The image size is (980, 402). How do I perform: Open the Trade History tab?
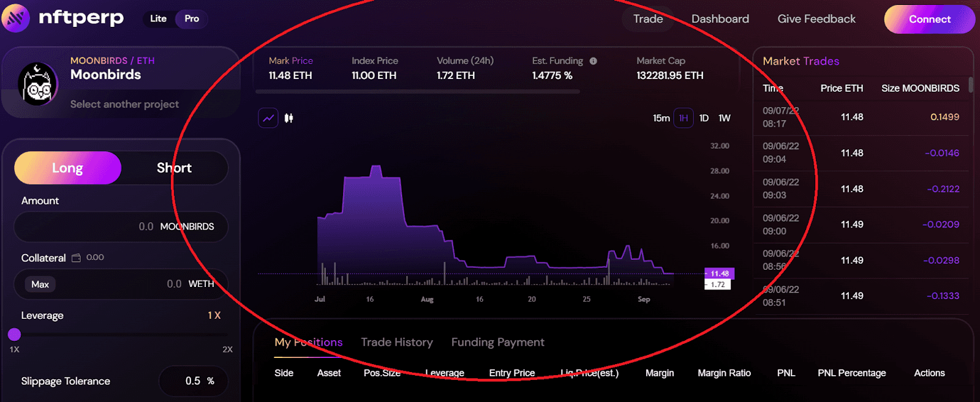397,342
